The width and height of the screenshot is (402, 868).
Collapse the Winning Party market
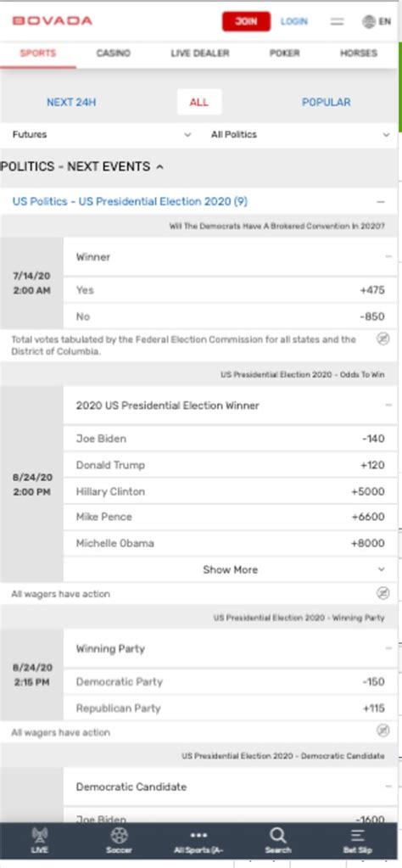(388, 648)
